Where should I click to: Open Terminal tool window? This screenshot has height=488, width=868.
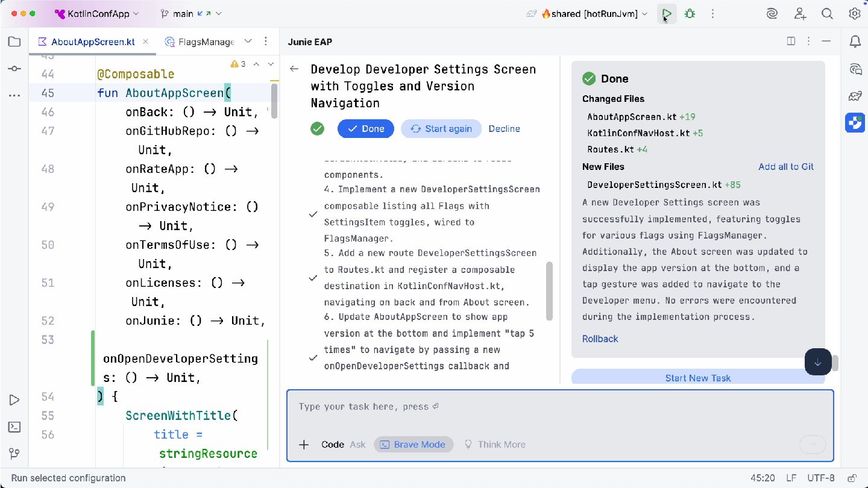pos(14,427)
